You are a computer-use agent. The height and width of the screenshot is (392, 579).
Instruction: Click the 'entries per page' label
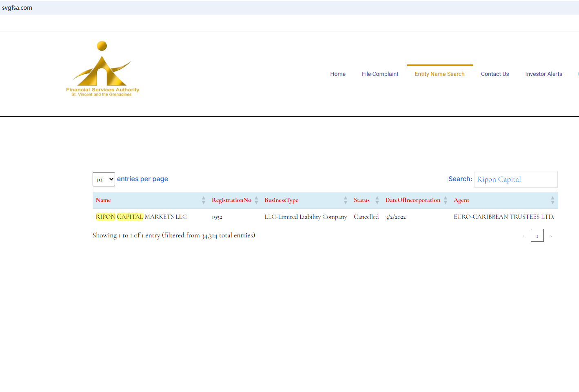(x=142, y=179)
